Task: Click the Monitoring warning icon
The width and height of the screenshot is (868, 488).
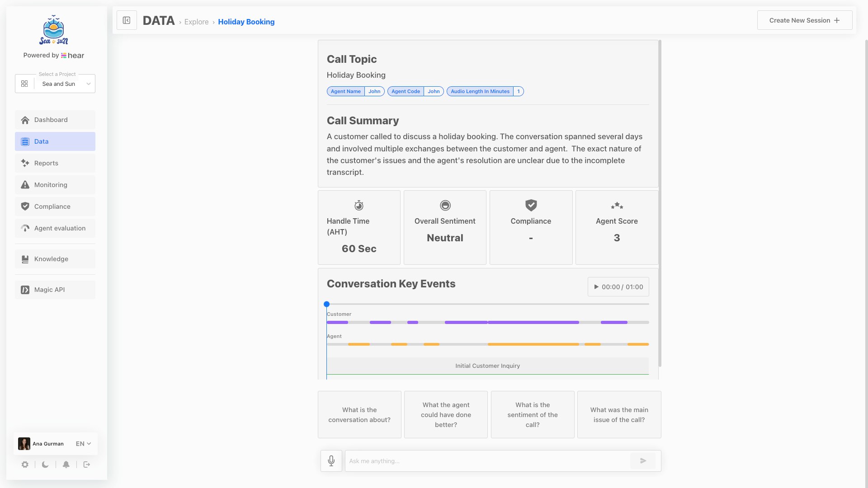Action: coord(25,185)
